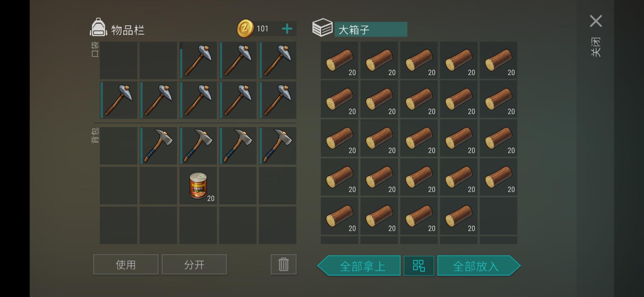644x297 pixels.
Task: Take everything with 全部拿上 button
Action: coord(359,266)
